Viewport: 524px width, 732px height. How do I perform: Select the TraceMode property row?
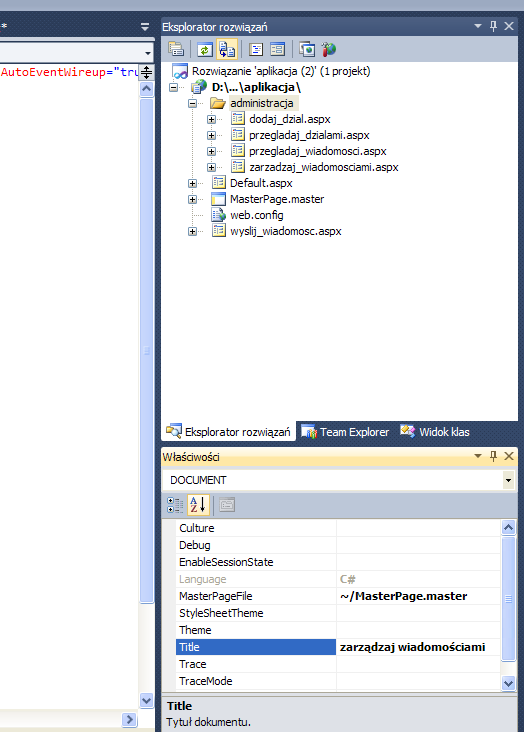338,681
